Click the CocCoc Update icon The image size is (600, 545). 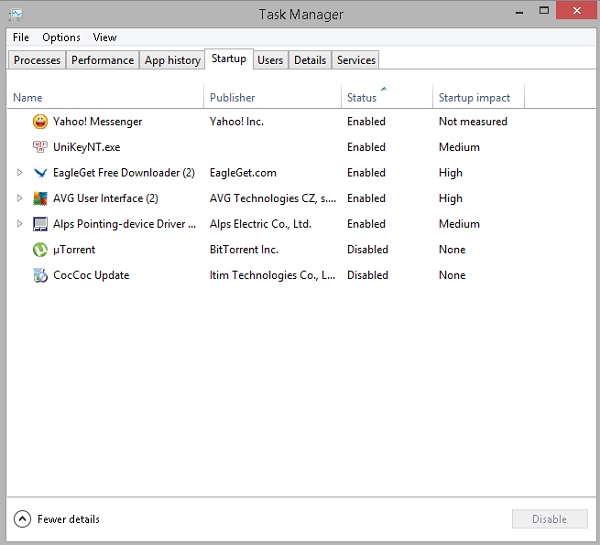tap(40, 275)
